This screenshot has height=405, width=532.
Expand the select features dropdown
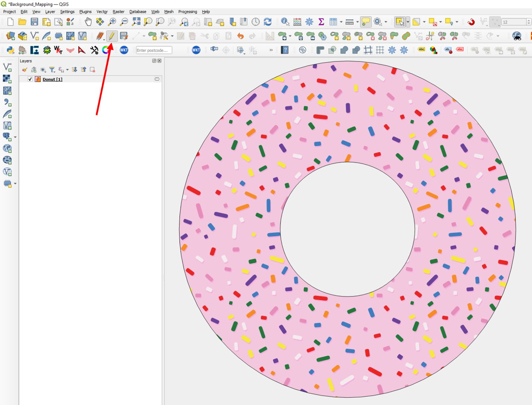pos(408,22)
